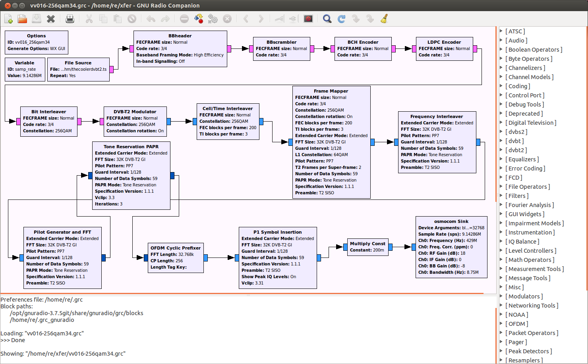588x364 pixels.
Task: Click the File Source output port
Action: (x=112, y=69)
